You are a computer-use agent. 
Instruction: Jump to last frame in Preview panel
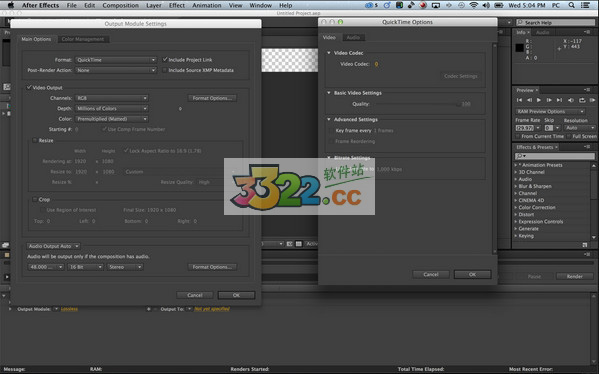(559, 100)
